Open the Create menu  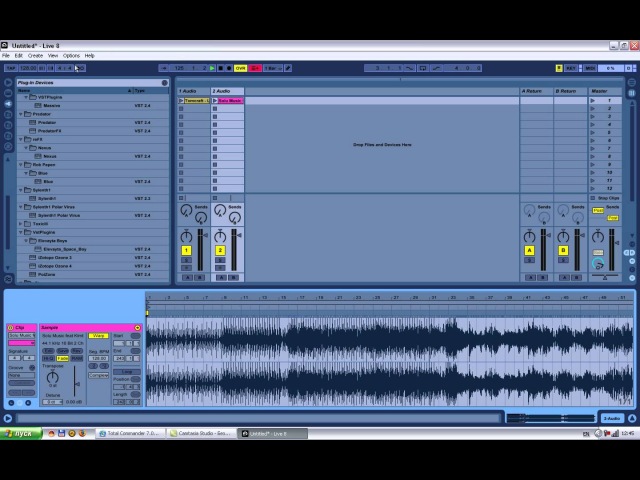[35, 56]
